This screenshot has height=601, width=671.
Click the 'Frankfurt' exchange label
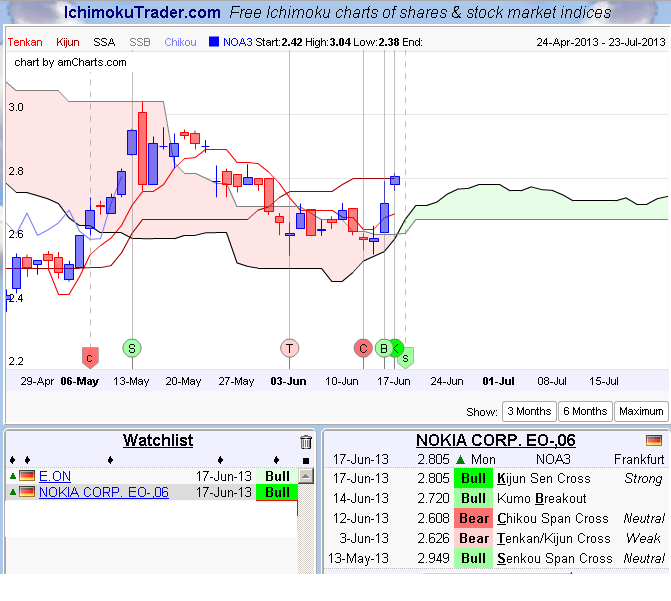pyautogui.click(x=639, y=460)
